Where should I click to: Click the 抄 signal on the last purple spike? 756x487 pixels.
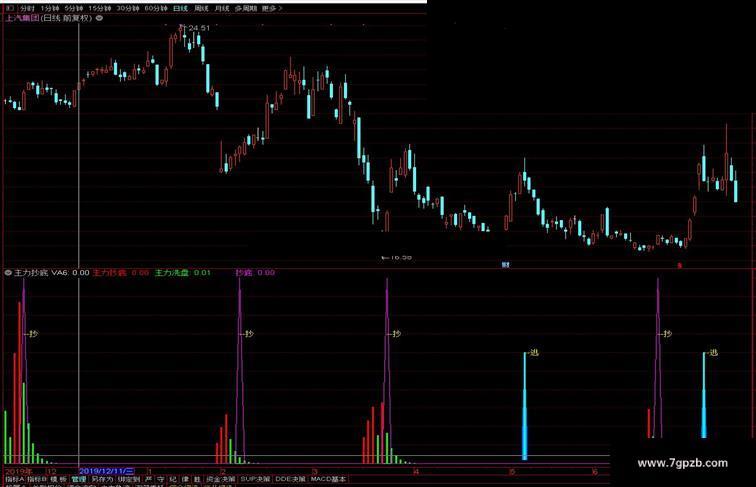pos(667,334)
